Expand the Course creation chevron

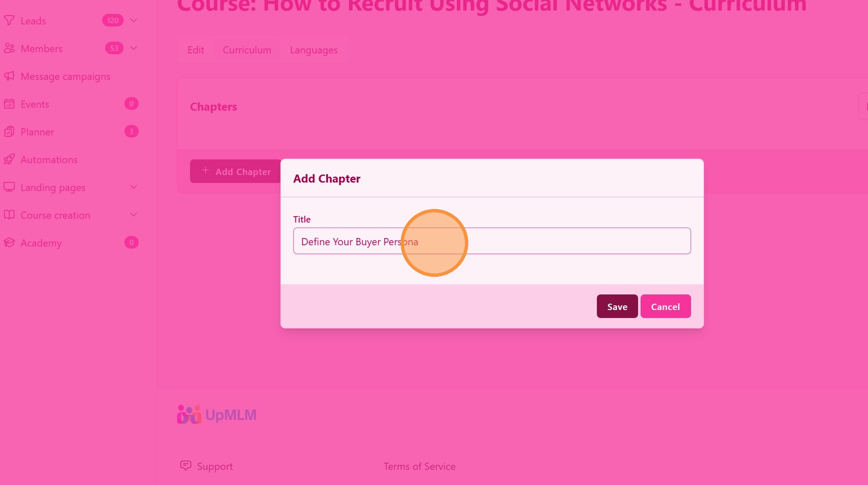134,215
